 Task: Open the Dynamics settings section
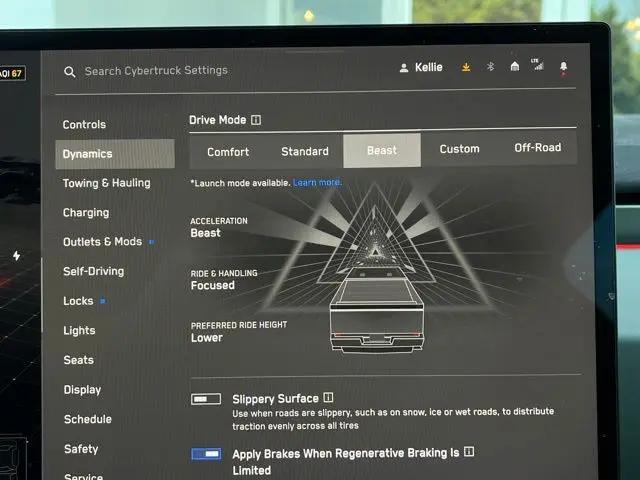tap(115, 154)
